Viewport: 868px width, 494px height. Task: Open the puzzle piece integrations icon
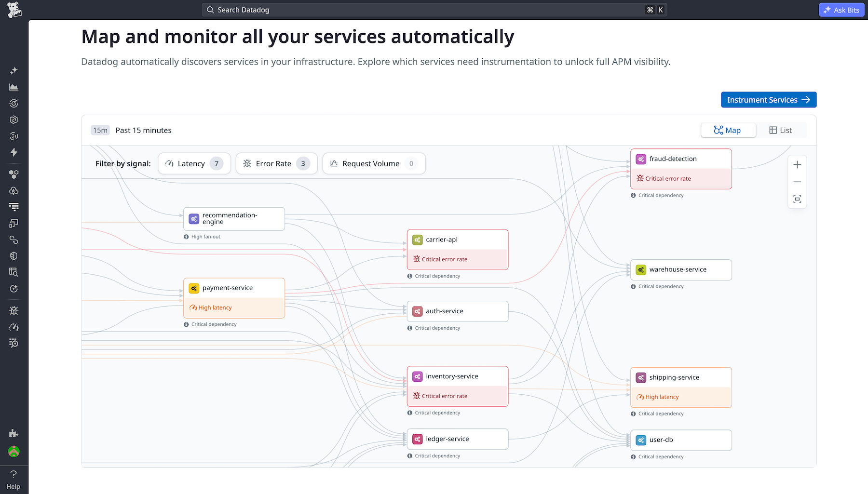14,433
